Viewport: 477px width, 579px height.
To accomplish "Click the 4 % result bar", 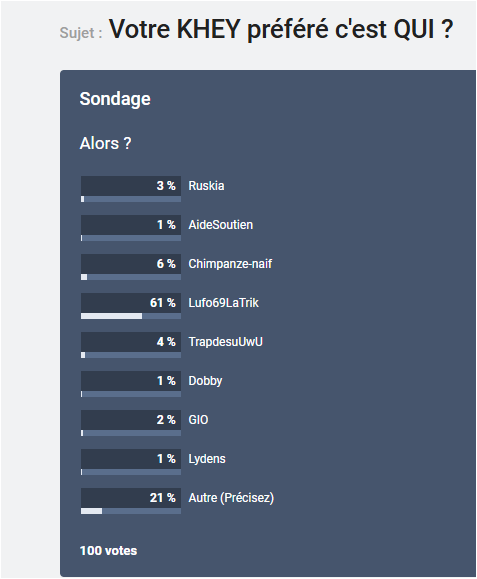I will click(131, 355).
